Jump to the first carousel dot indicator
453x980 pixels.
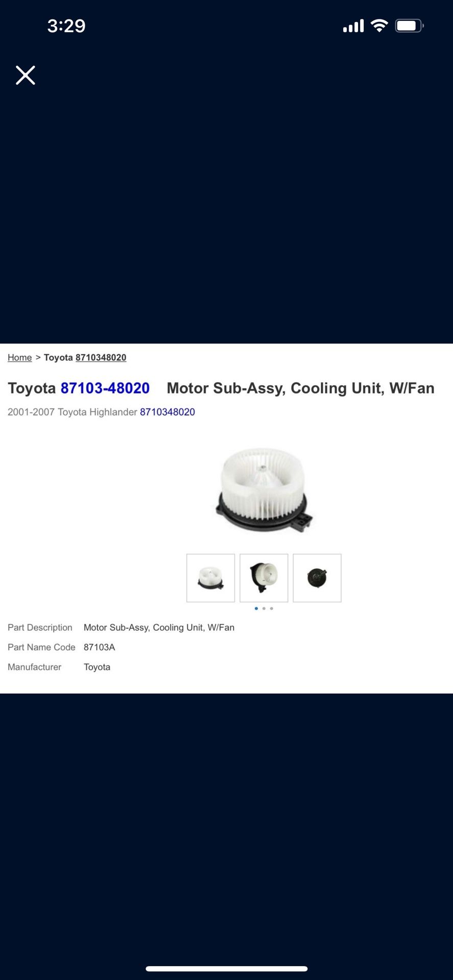click(x=256, y=608)
